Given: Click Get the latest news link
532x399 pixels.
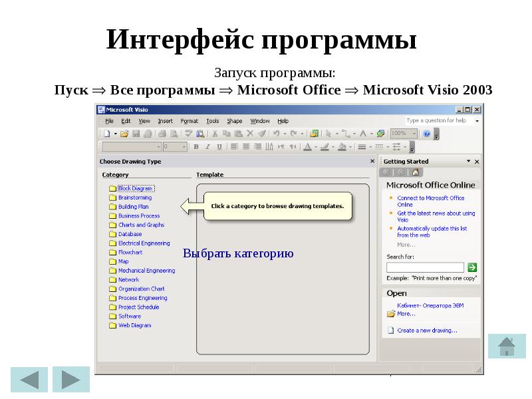Looking at the screenshot, I should tap(436, 217).
